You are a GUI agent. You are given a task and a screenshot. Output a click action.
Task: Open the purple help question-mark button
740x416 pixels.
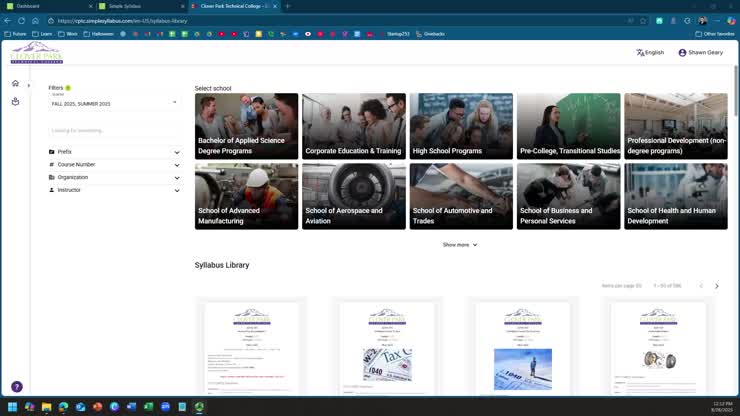click(x=17, y=387)
